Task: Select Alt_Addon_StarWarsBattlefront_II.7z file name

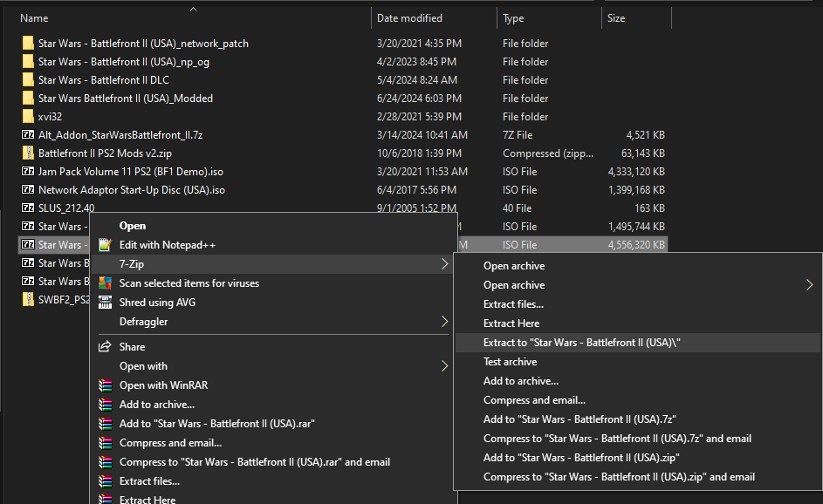Action: coord(120,135)
